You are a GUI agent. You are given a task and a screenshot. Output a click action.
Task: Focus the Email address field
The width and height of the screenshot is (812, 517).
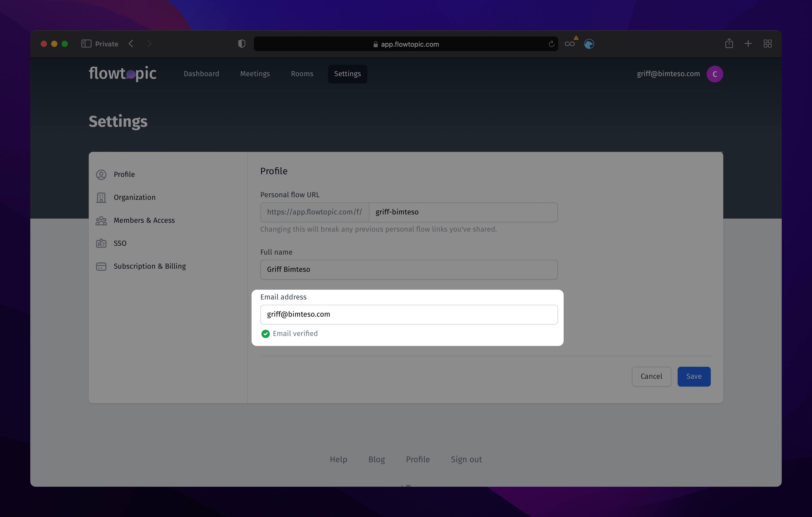click(409, 314)
